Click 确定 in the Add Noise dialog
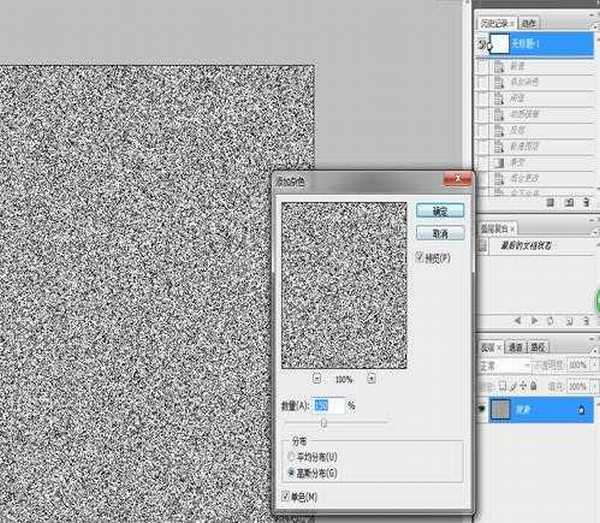The height and width of the screenshot is (523, 600). coord(440,211)
